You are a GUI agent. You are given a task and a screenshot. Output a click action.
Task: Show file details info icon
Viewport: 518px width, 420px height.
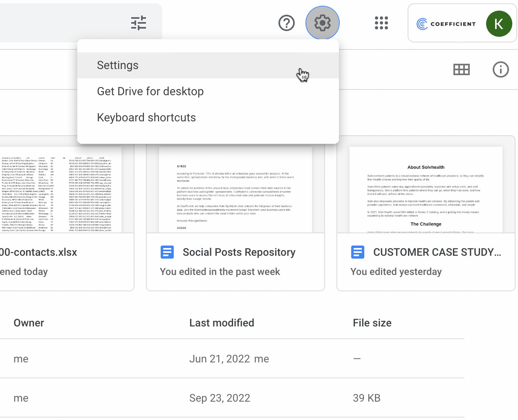pos(500,70)
